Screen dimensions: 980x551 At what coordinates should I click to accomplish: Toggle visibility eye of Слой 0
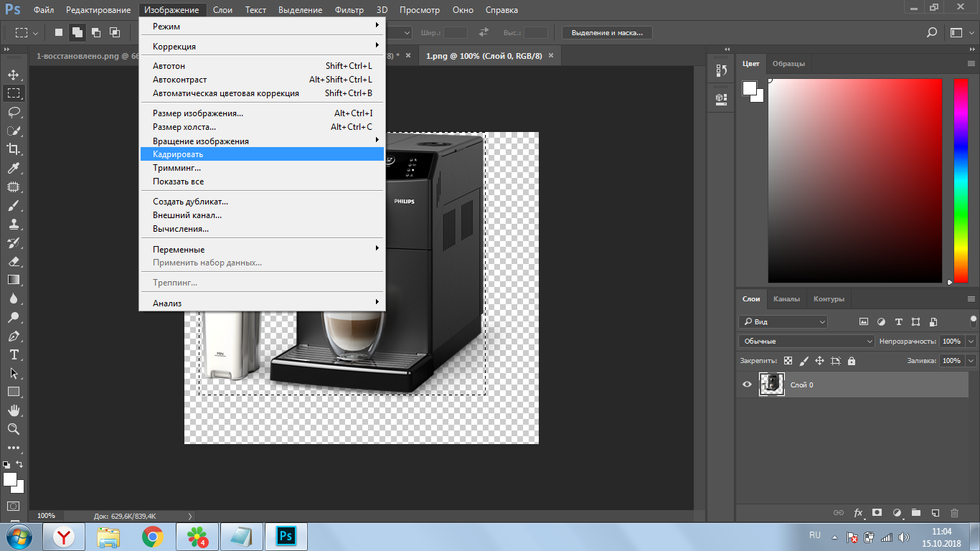point(747,385)
